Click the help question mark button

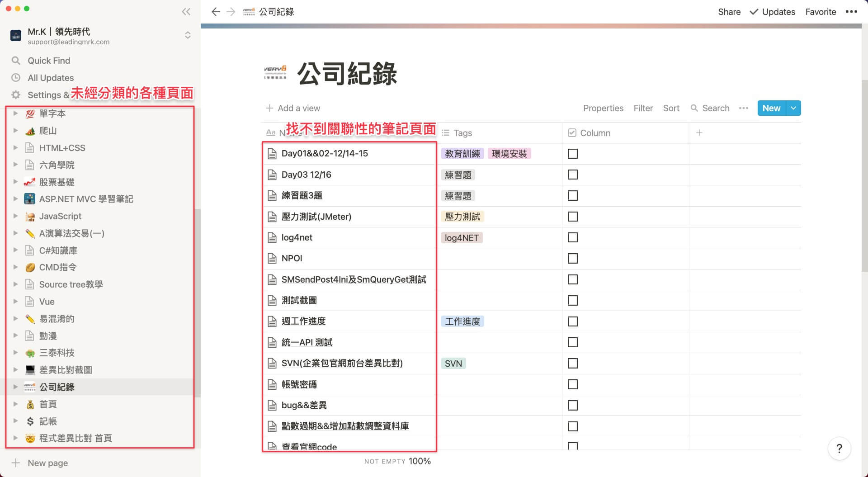pyautogui.click(x=839, y=449)
